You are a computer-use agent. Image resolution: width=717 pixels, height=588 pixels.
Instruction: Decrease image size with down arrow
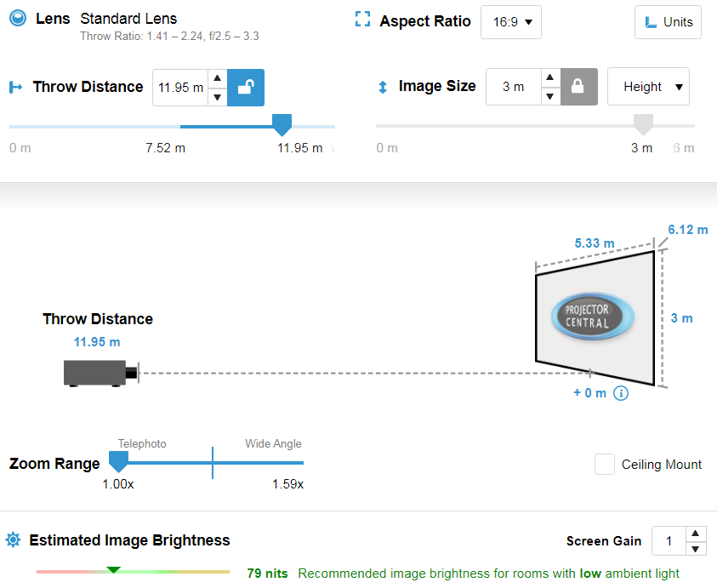tap(550, 95)
